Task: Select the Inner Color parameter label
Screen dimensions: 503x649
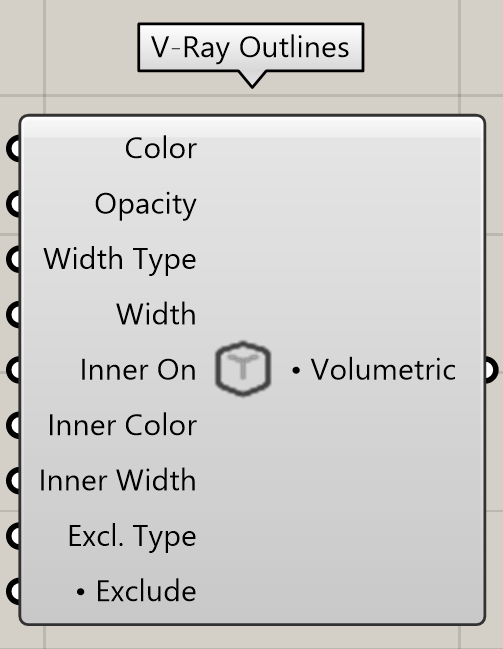Action: point(122,425)
